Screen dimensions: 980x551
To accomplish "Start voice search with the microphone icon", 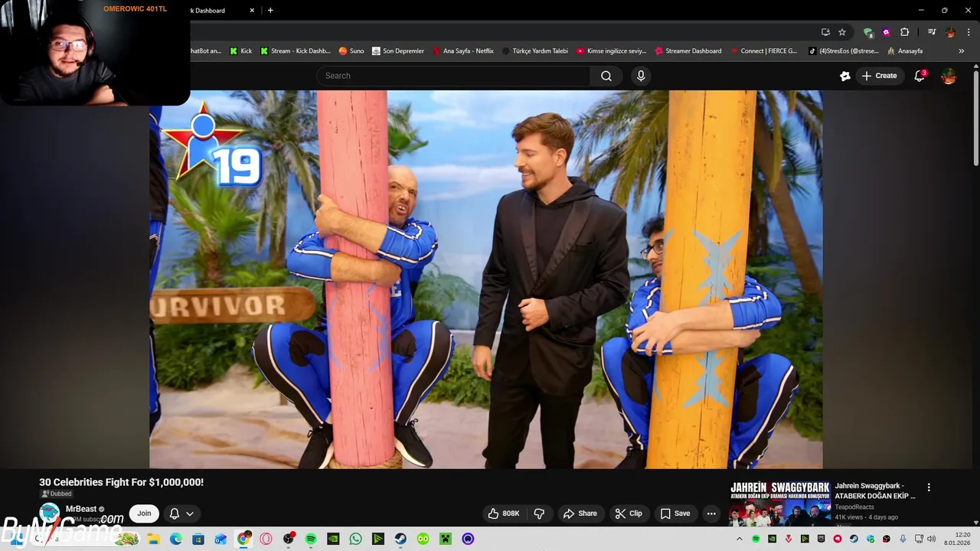I will pos(641,76).
